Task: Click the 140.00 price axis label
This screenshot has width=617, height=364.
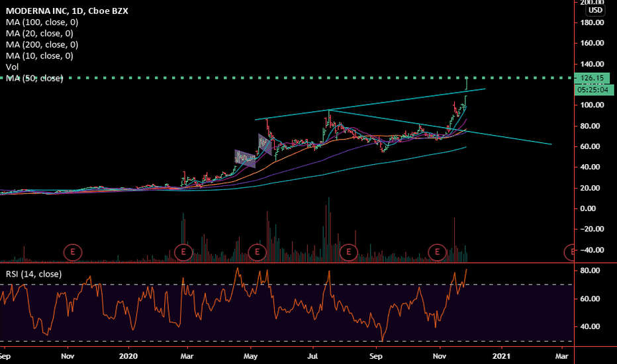Action: tap(593, 64)
